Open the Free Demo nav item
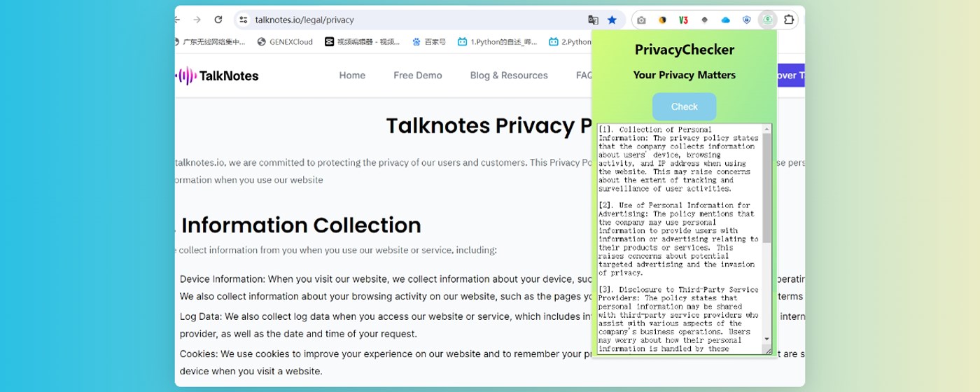980x392 pixels. tap(418, 76)
